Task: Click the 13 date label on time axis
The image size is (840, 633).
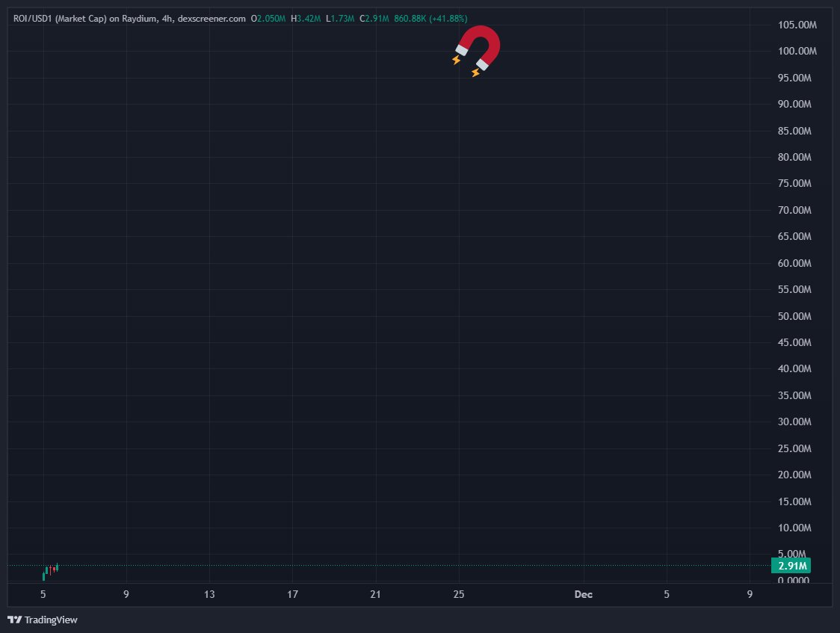Action: tap(209, 594)
